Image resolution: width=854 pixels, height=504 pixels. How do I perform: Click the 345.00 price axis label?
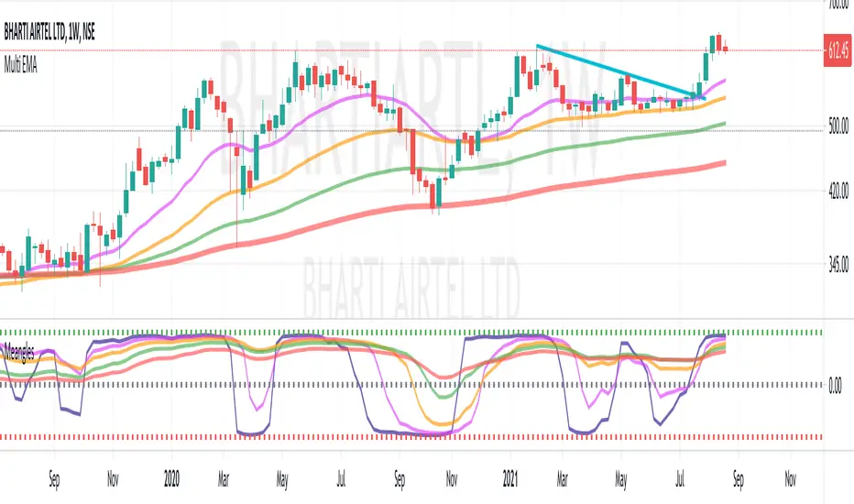(838, 265)
